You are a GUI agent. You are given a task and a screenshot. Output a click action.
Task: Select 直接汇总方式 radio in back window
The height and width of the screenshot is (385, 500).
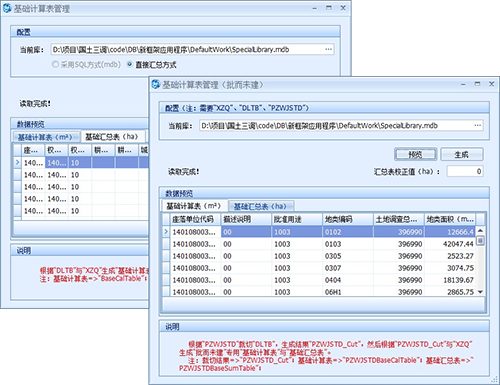[x=152, y=65]
